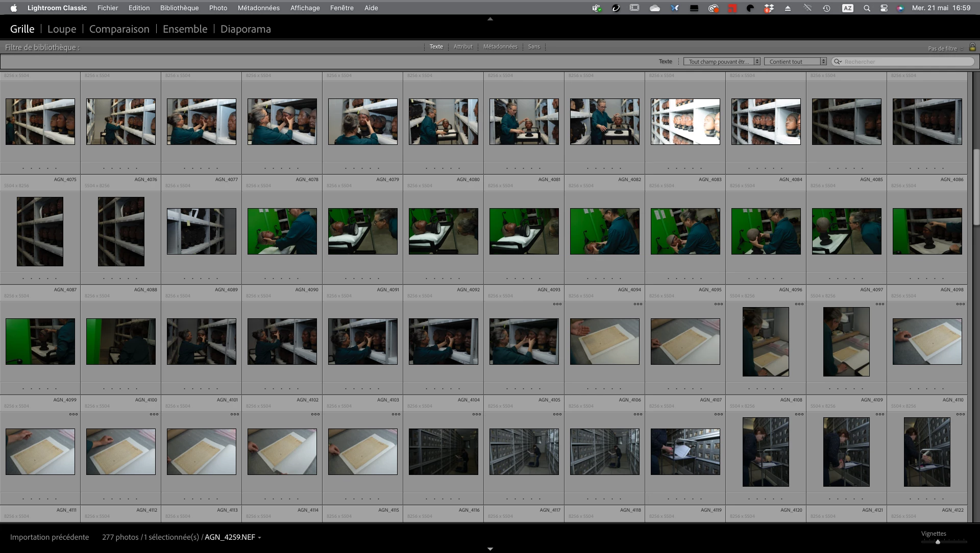Toggle the Attribut filter option
Image resolution: width=980 pixels, height=553 pixels.
(463, 46)
